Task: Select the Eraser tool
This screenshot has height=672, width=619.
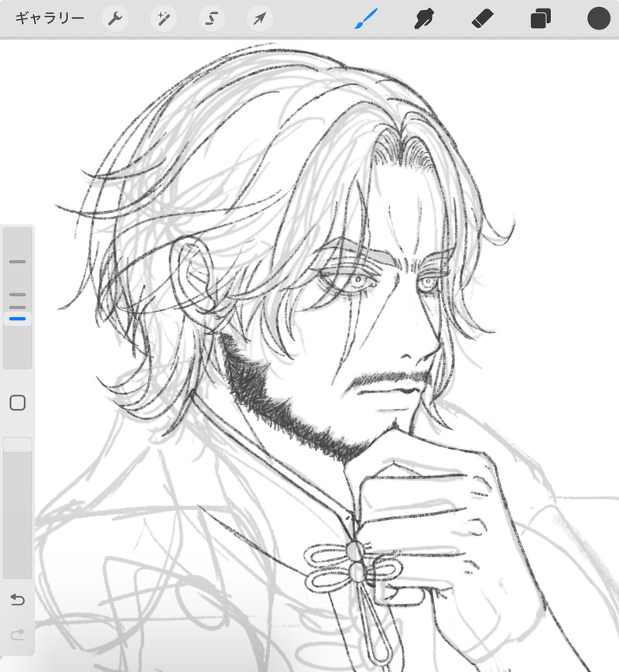Action: (482, 19)
